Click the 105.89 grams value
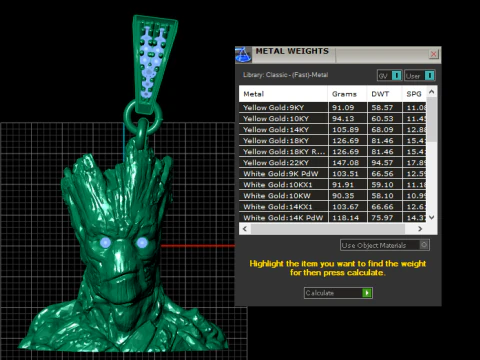The image size is (480, 360). tap(345, 130)
